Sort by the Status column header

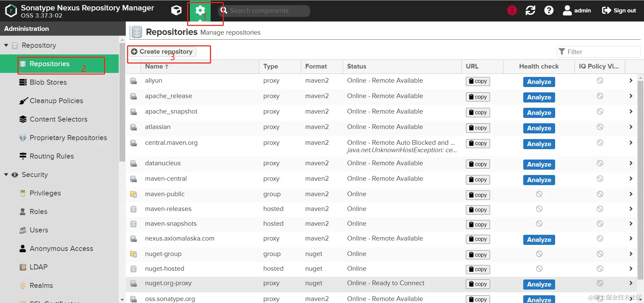(402, 67)
